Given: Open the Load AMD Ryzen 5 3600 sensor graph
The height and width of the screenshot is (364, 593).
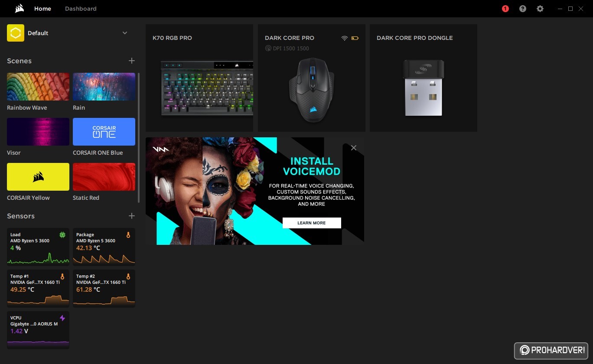Looking at the screenshot, I should tap(38, 247).
